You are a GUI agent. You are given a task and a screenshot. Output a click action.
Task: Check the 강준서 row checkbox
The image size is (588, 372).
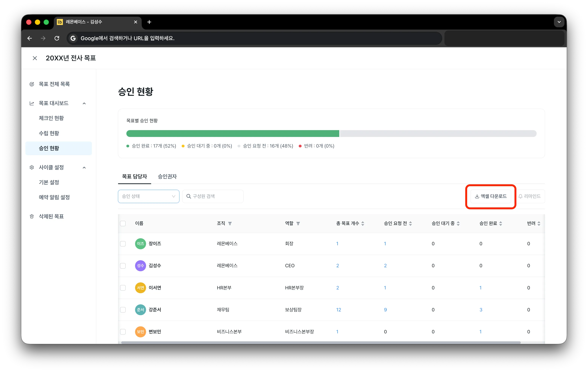(123, 310)
